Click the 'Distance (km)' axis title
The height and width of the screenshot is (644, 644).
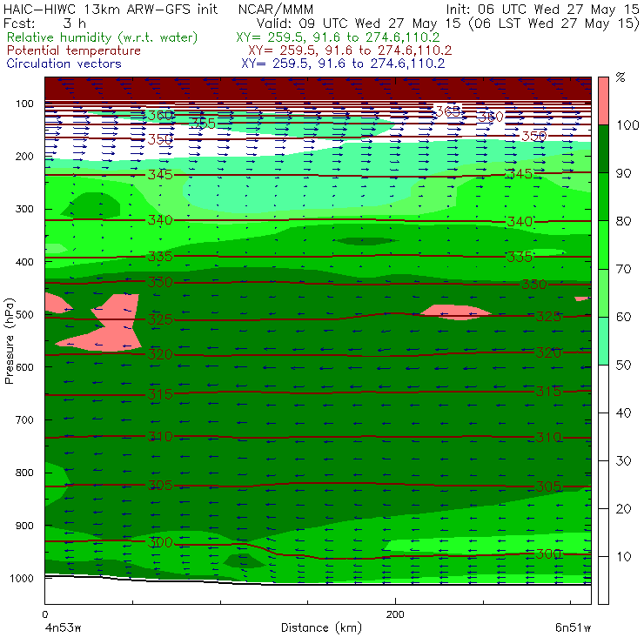pos(321,627)
